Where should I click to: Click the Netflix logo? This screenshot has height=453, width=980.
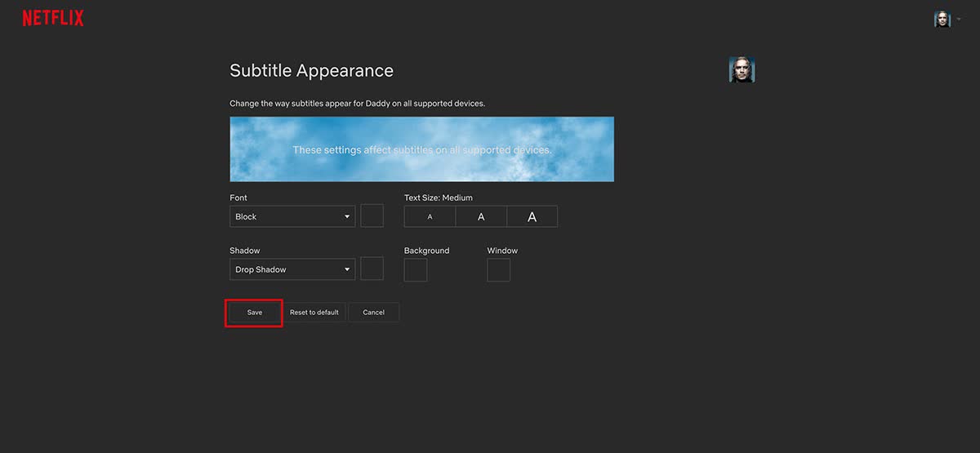[x=53, y=18]
